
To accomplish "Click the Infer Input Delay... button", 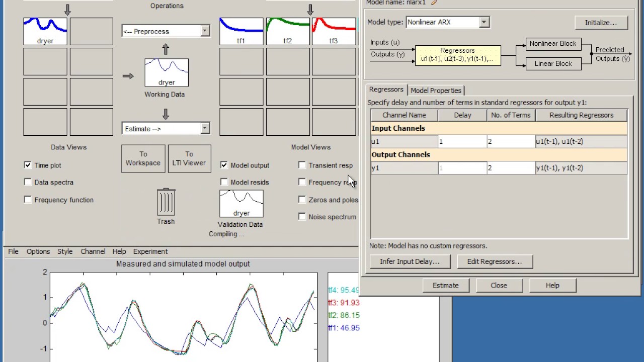I will coord(410,261).
